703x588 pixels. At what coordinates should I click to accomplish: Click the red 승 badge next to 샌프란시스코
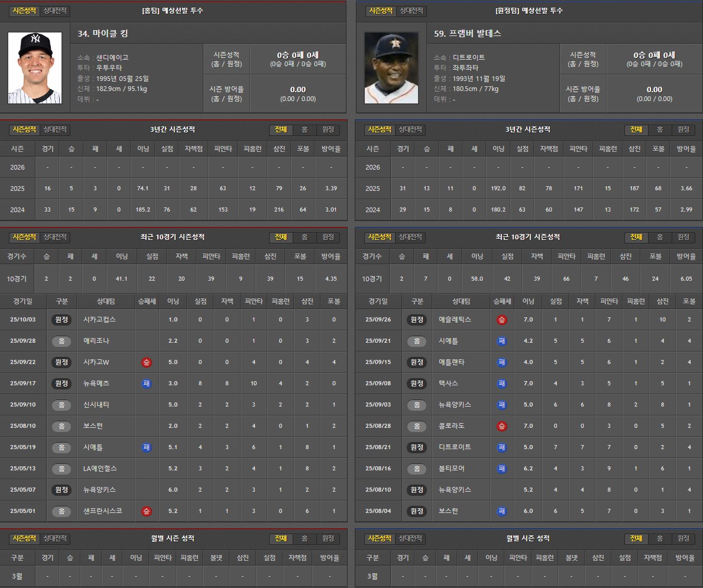point(146,511)
